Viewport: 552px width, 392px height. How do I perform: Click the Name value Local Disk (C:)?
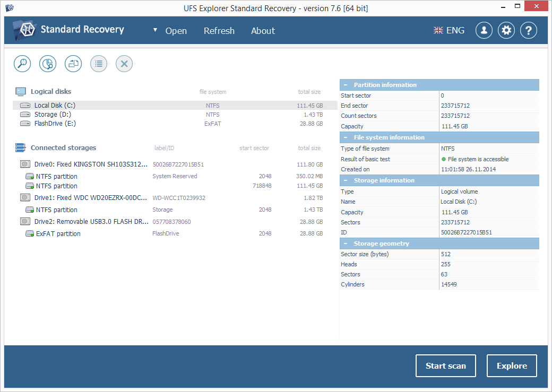[x=459, y=202]
